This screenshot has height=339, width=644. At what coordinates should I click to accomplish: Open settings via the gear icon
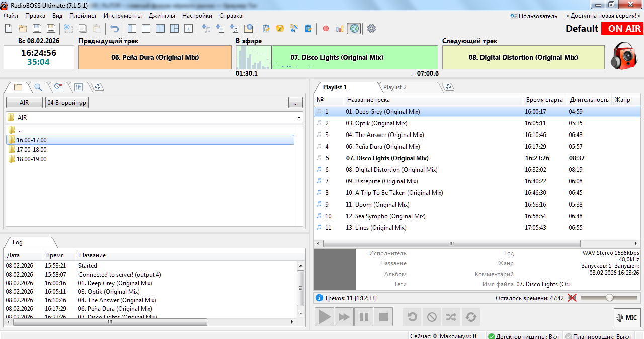[x=371, y=29]
